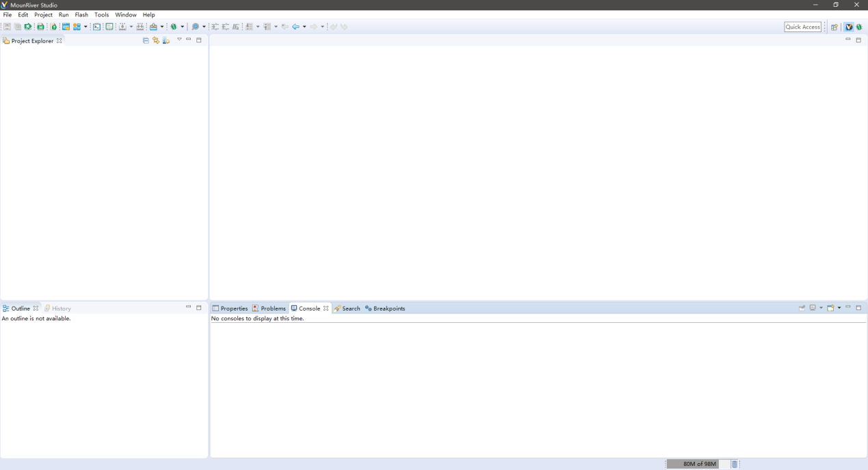
Task: Open the File menu
Action: 8,14
